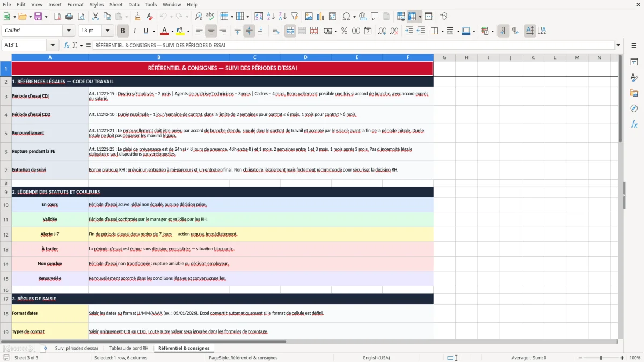
Task: Open the Data menu
Action: click(134, 4)
